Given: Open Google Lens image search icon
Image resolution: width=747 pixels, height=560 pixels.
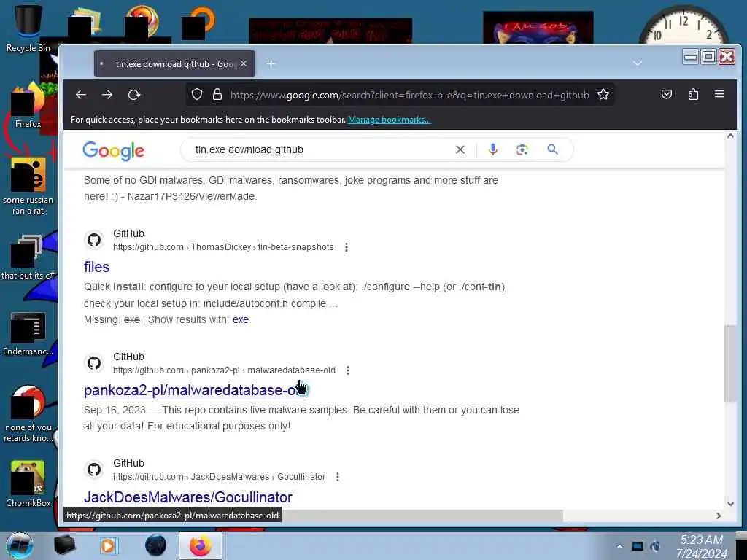Looking at the screenshot, I should coord(522,149).
